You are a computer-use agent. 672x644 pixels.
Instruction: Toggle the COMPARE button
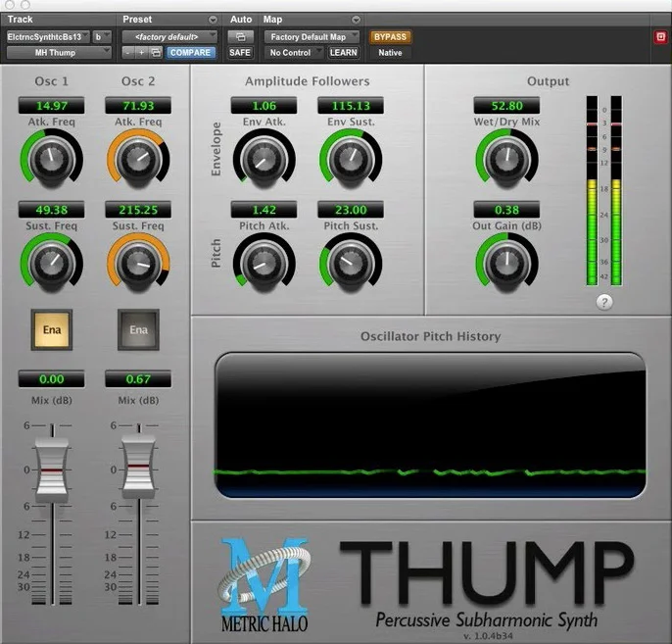coord(191,53)
